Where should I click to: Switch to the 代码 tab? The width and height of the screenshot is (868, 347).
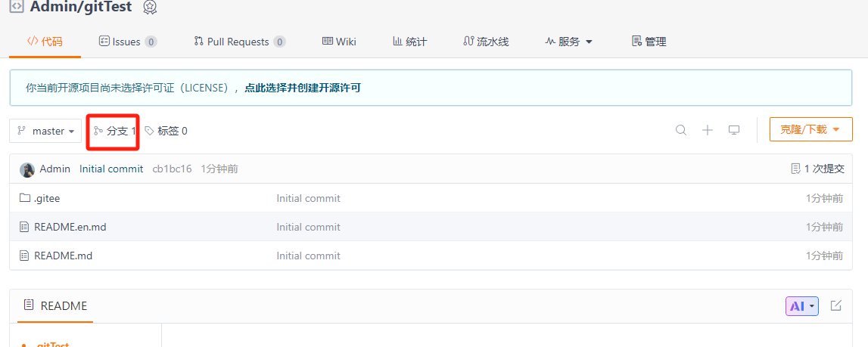[45, 42]
